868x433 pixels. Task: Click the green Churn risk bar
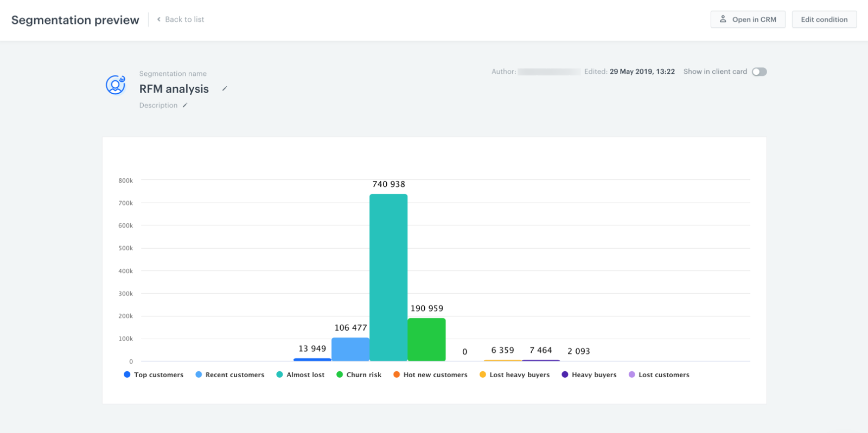(426, 339)
